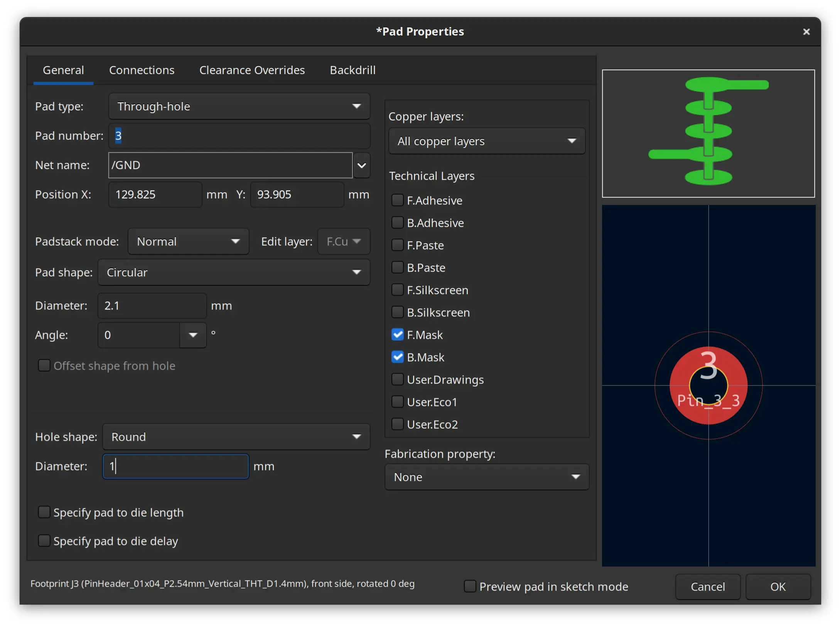Expand the Hole shape Round dropdown
840x626 pixels.
236,437
